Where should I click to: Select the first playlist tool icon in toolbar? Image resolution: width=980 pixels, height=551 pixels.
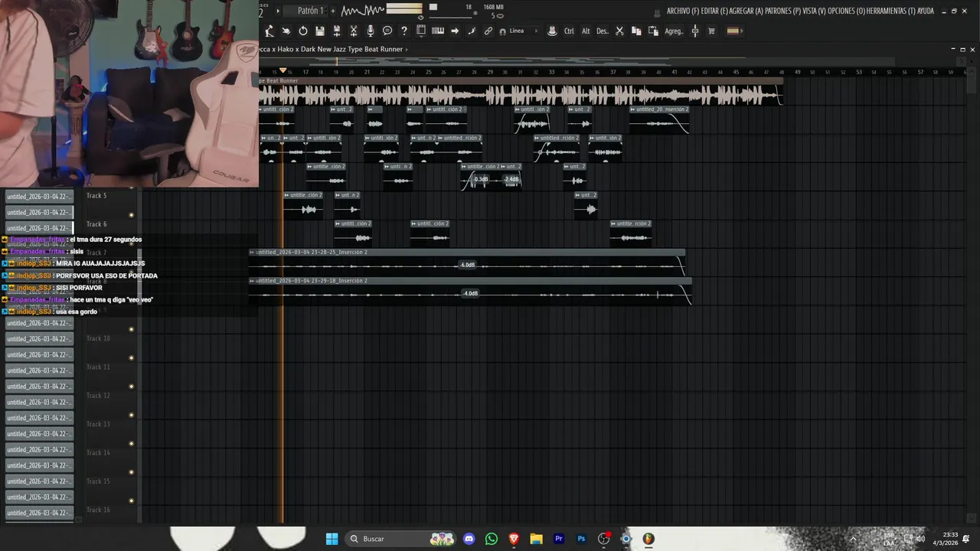click(x=269, y=31)
